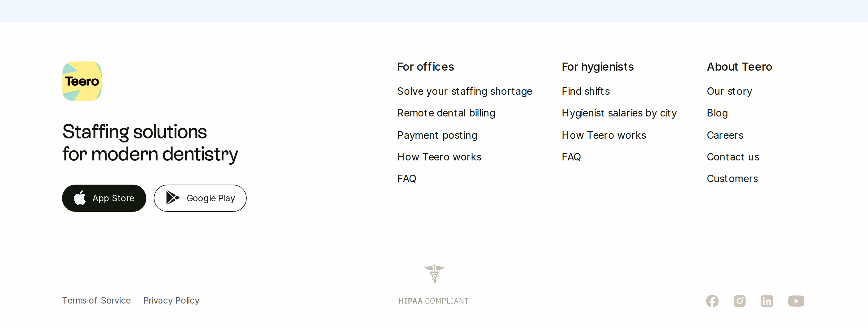The image size is (868, 328).
Task: Open the LinkedIn social icon
Action: 767,301
